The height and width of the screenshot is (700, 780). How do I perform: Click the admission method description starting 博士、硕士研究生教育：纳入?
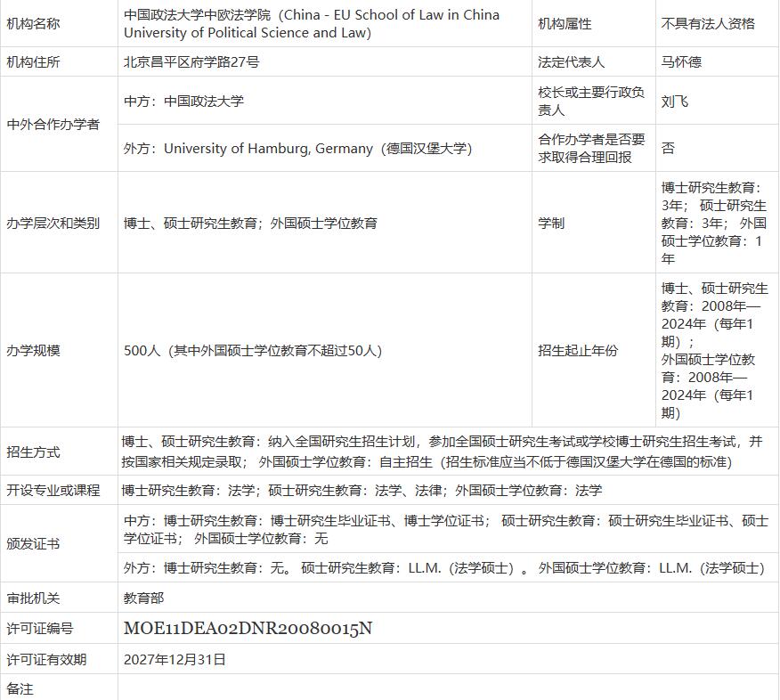(442, 452)
